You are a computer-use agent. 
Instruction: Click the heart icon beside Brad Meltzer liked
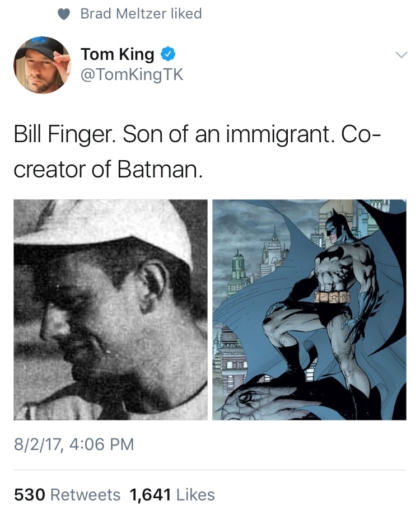pyautogui.click(x=66, y=15)
